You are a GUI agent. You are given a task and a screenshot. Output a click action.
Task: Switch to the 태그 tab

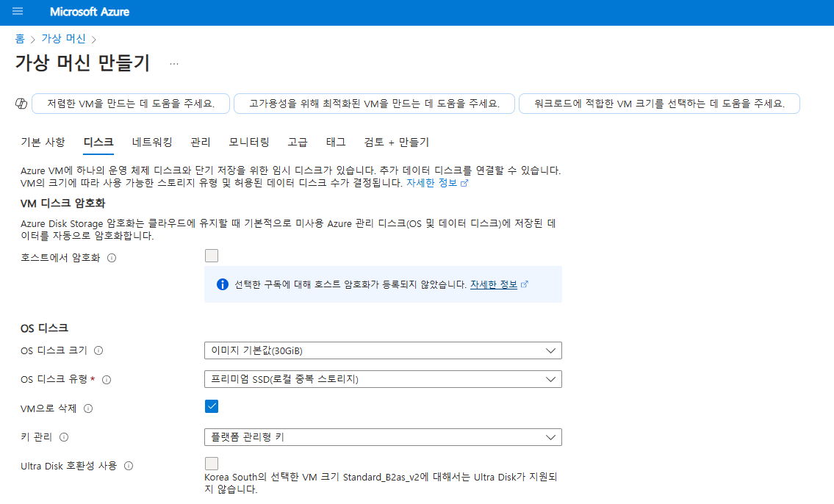[336, 142]
